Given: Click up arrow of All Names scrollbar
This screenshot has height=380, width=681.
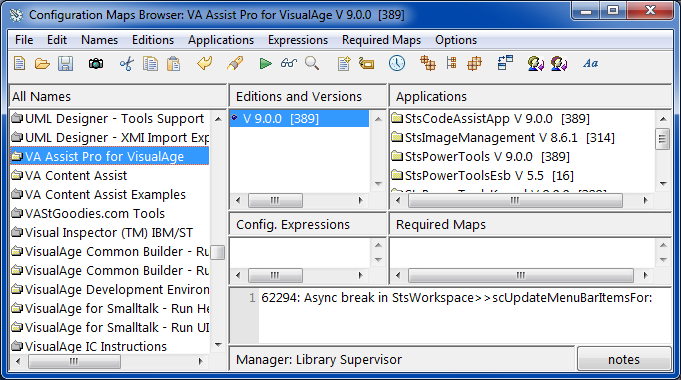Looking at the screenshot, I should [218, 119].
